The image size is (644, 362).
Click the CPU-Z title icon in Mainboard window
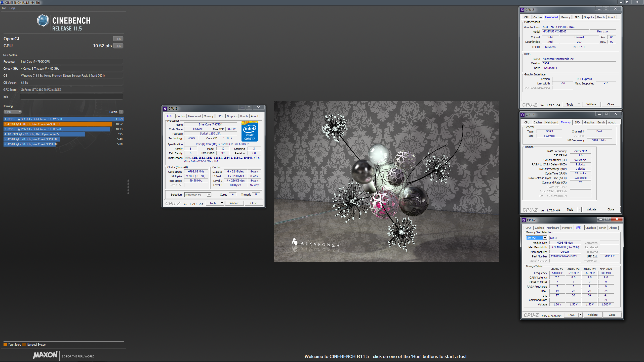pos(522,10)
